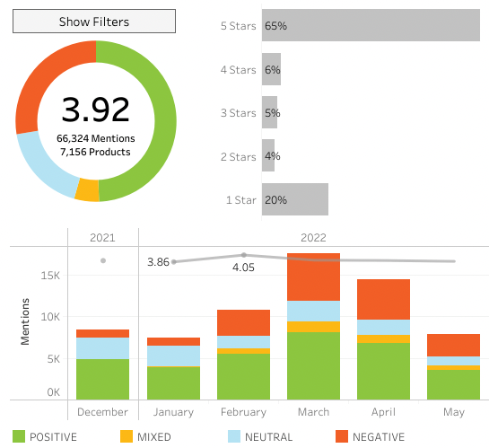The image size is (489, 448).
Task: Click the 1 Star 20% bar
Action: (295, 199)
